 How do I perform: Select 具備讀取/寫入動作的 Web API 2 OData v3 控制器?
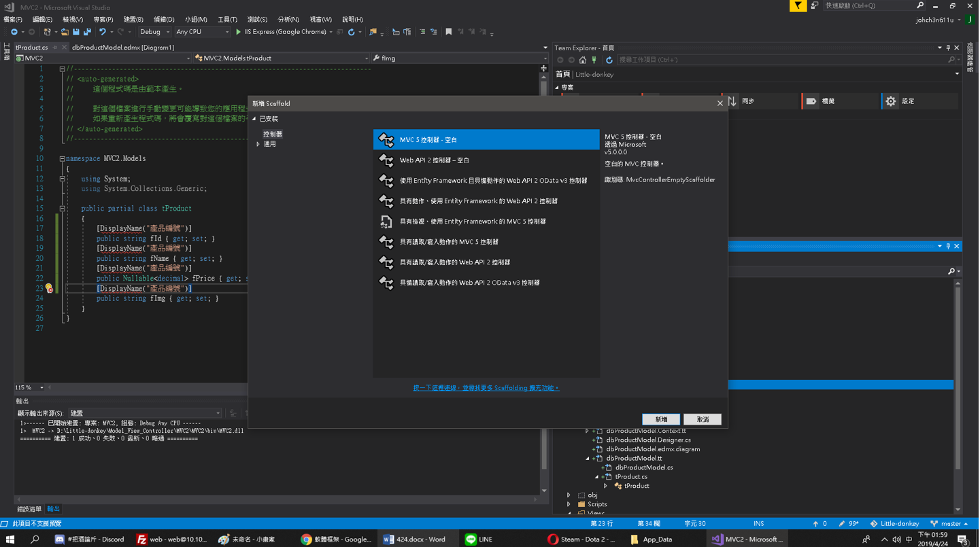click(x=486, y=283)
